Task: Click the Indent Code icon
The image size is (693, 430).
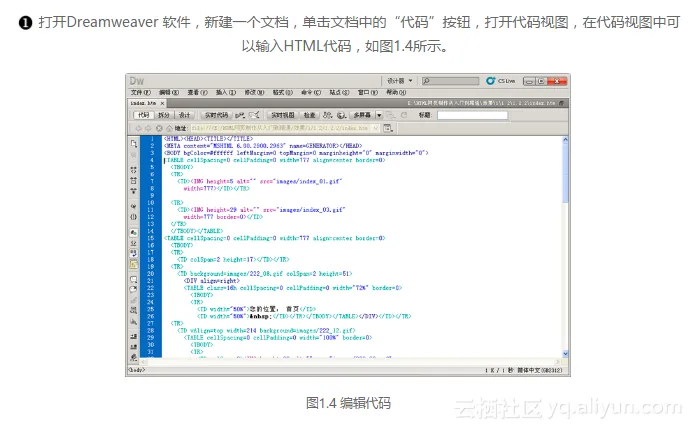Action: [x=134, y=337]
